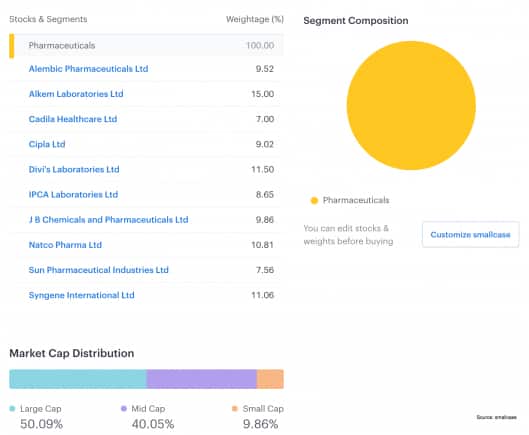Screen dimensions: 529x435
Task: Click the yellow Pharmaceuticals legend dot
Action: coord(314,200)
